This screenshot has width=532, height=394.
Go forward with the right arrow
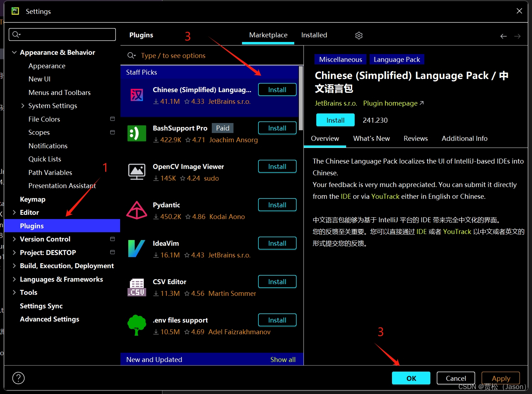517,36
